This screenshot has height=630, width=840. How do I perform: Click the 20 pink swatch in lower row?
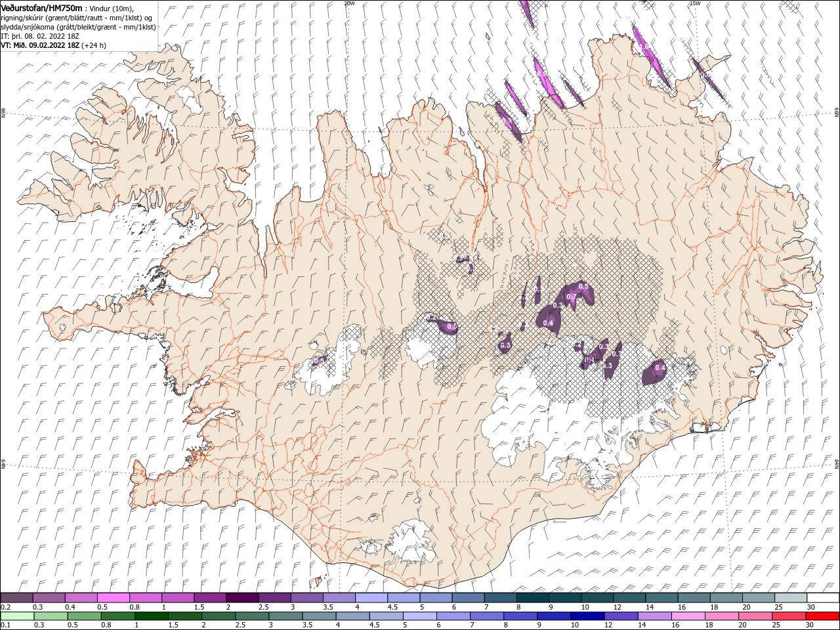click(755, 616)
